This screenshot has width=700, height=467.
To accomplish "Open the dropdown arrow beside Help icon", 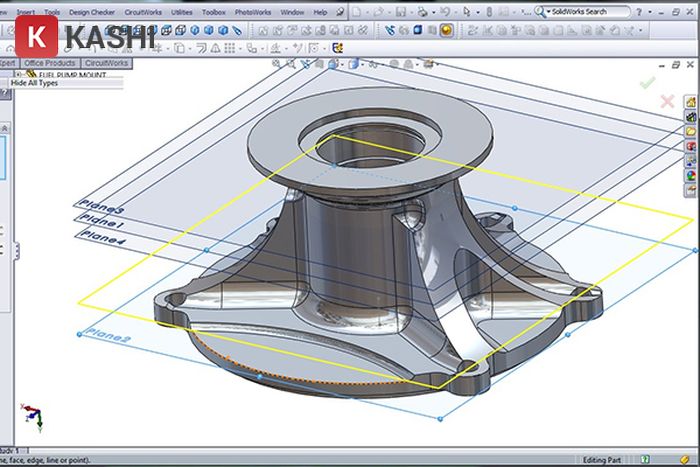I will (x=650, y=13).
